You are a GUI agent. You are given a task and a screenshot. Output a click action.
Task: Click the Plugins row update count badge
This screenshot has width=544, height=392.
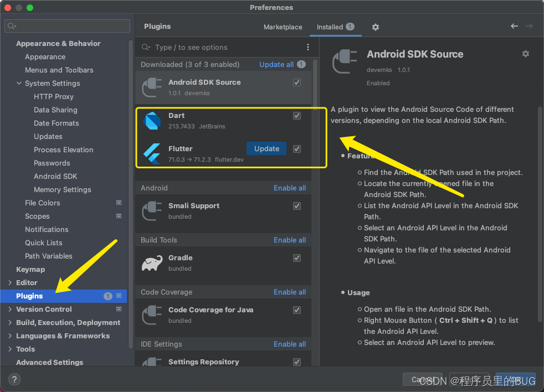(x=108, y=296)
